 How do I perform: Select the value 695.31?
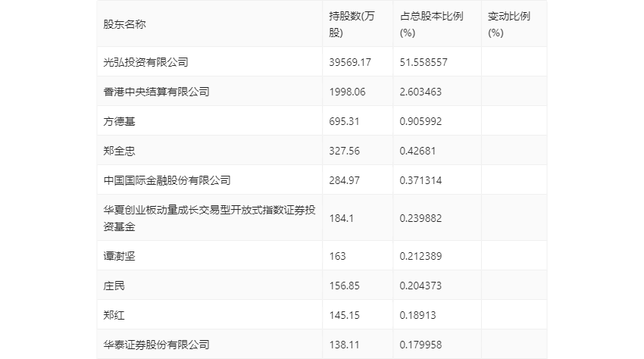[344, 121]
